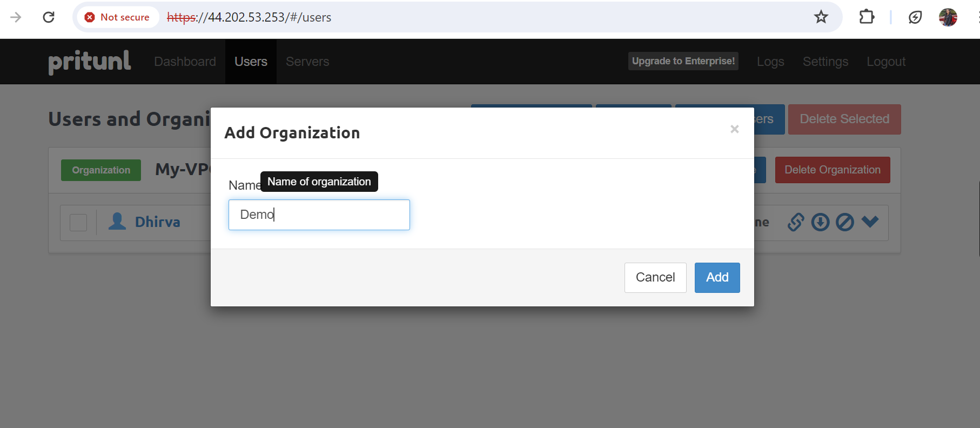Click the Dhirva user name
This screenshot has width=980, height=428.
pyautogui.click(x=158, y=222)
